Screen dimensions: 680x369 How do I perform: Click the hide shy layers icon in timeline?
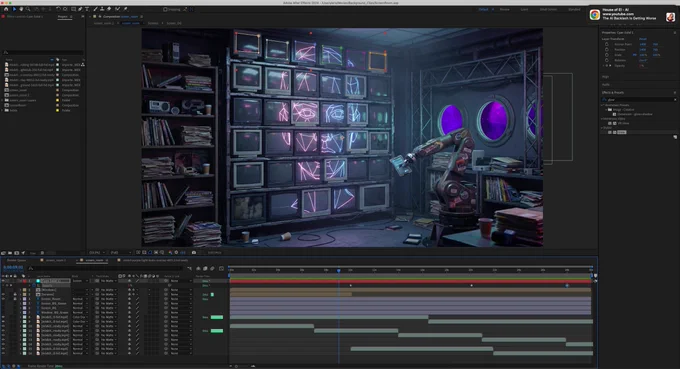tap(198, 269)
